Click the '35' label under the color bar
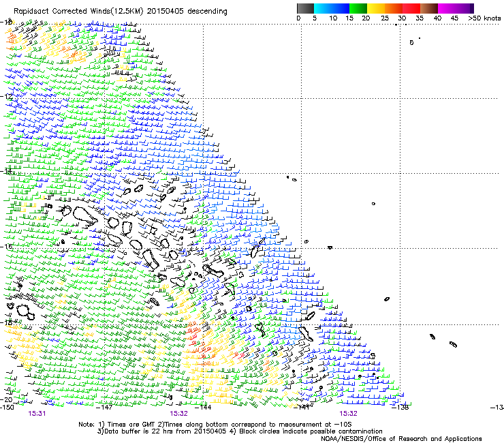504x443 pixels. click(420, 18)
